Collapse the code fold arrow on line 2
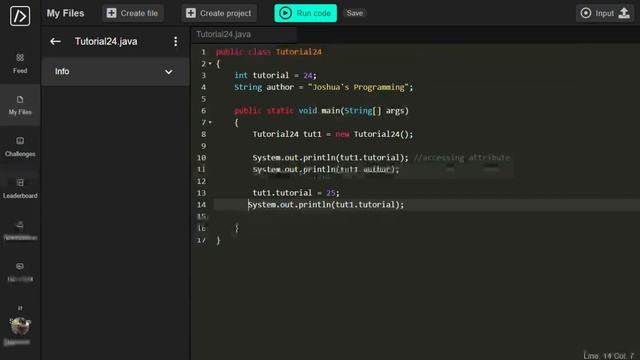Viewport: 640px width, 360px height. tap(210, 64)
